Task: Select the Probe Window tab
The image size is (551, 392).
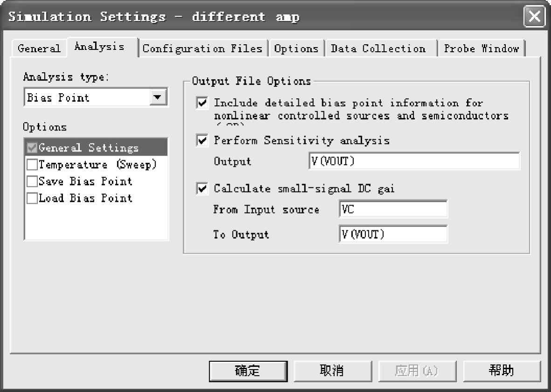Action: tap(482, 48)
